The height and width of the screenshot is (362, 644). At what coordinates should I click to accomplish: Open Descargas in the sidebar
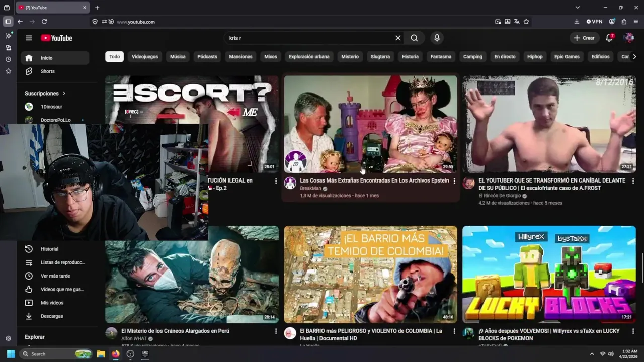(55, 316)
